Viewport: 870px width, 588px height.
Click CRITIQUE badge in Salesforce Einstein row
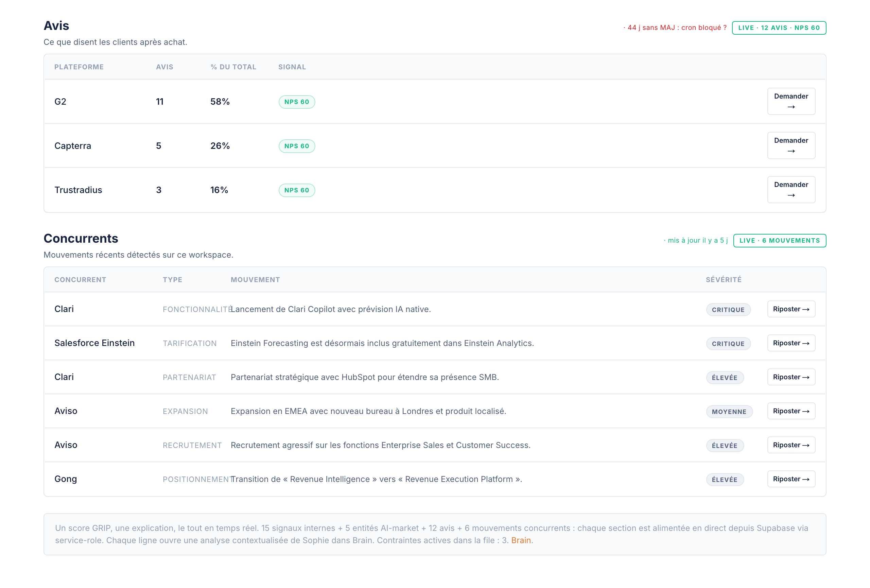[728, 344]
